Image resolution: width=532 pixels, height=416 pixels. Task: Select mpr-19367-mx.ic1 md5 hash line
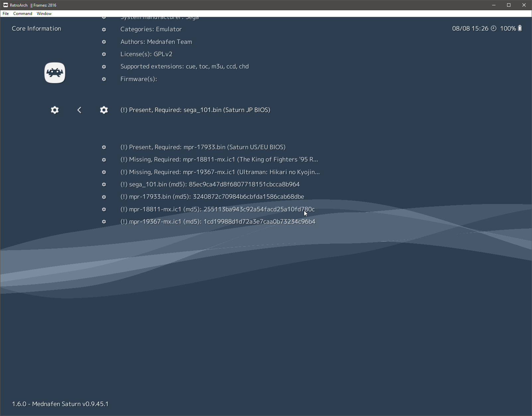click(218, 222)
